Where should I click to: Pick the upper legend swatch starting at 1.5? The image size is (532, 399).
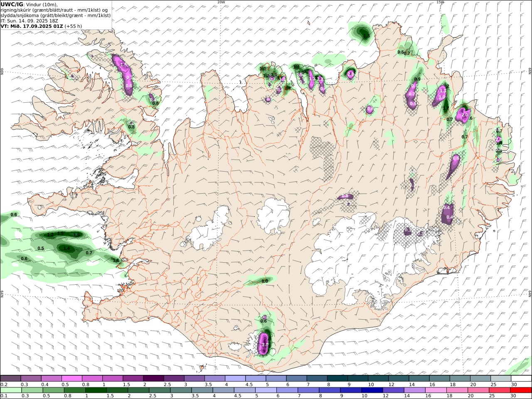[x=133, y=379]
